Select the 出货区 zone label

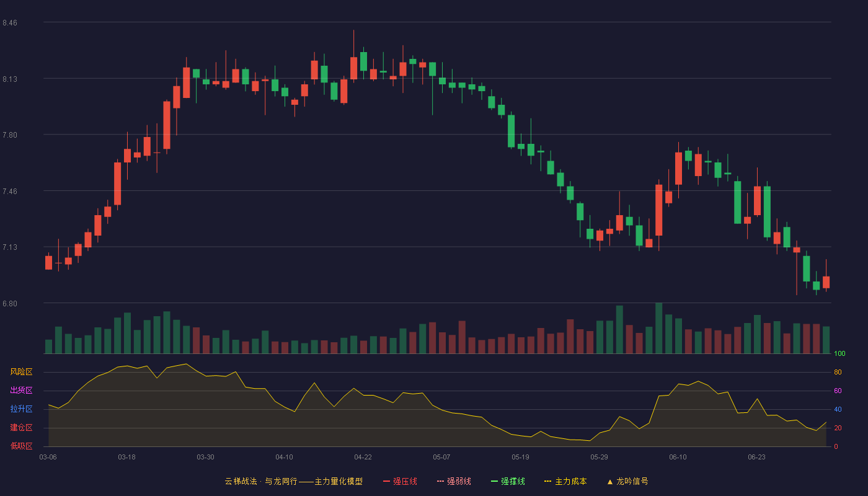(x=21, y=391)
